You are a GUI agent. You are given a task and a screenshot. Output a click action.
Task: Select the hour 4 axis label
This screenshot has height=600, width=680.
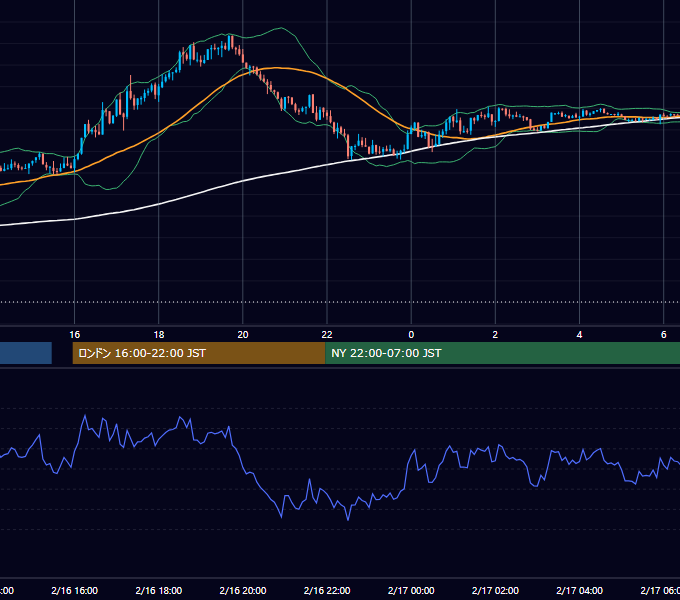[x=579, y=335]
